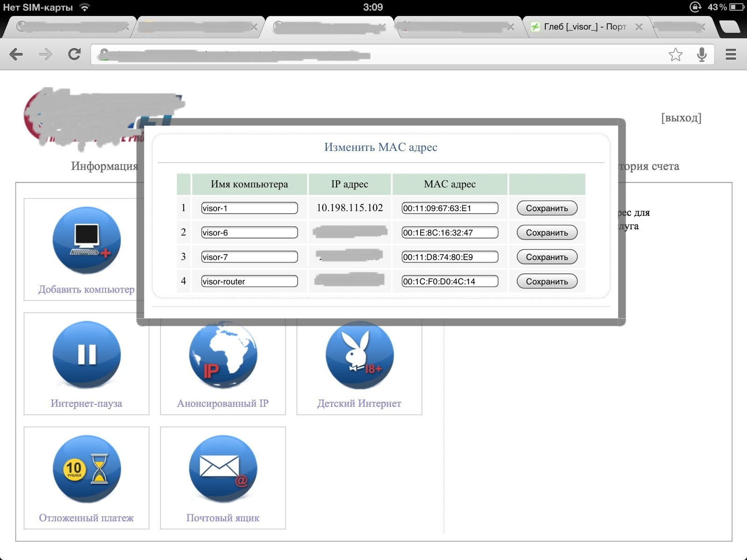
Task: Edit MAC address 00:1E:8C:16:32:47 field
Action: click(x=450, y=233)
